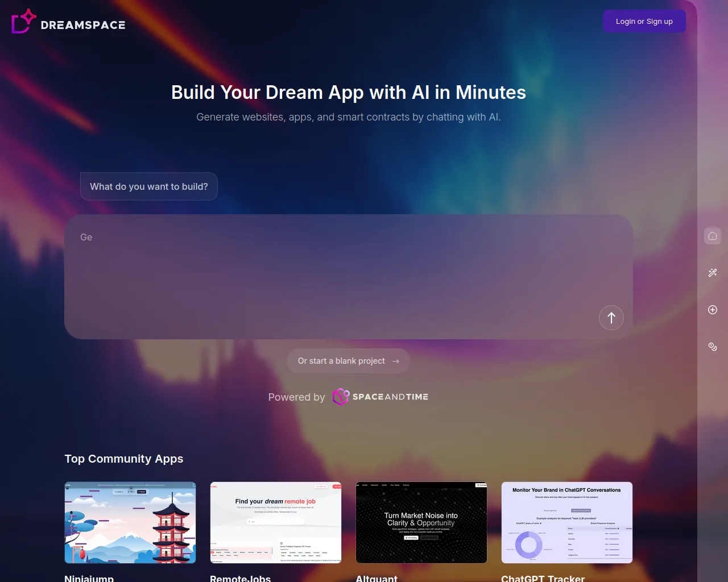This screenshot has width=728, height=582.
Task: Click the Altquant title
Action: (x=377, y=578)
